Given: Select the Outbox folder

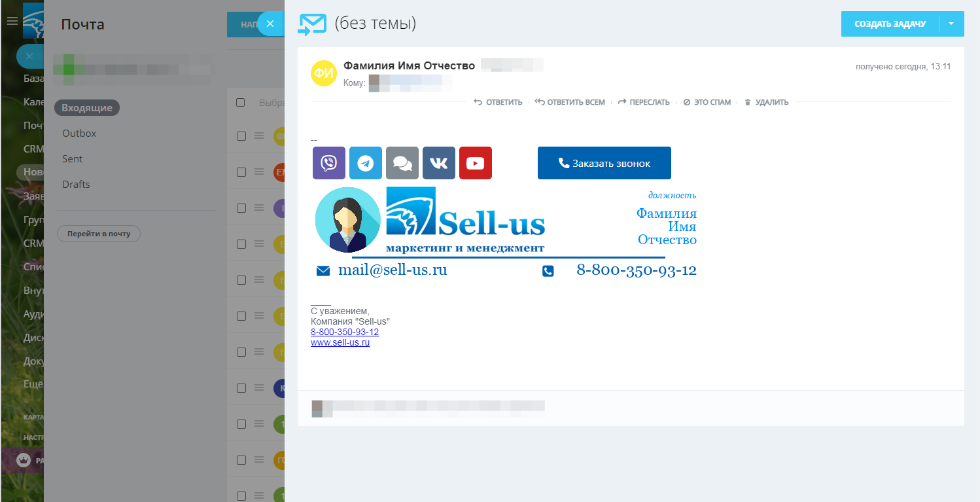Looking at the screenshot, I should [x=79, y=133].
